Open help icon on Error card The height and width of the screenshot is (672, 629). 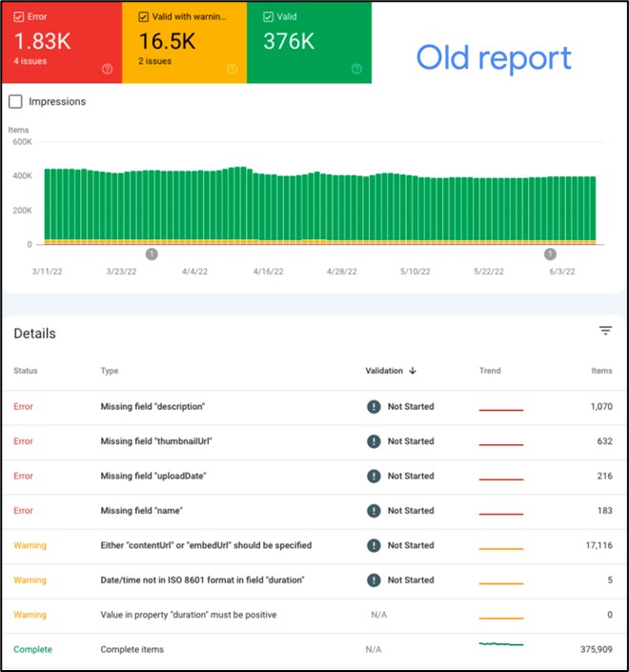107,69
